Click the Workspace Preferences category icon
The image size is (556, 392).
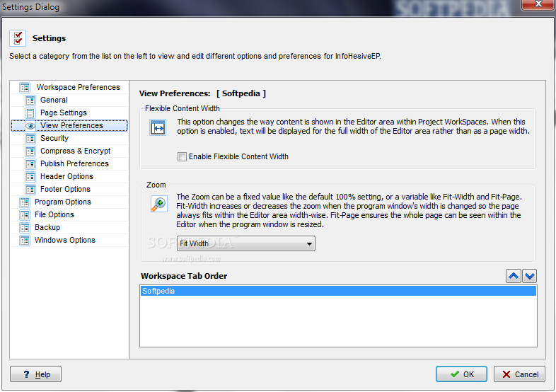click(x=25, y=87)
